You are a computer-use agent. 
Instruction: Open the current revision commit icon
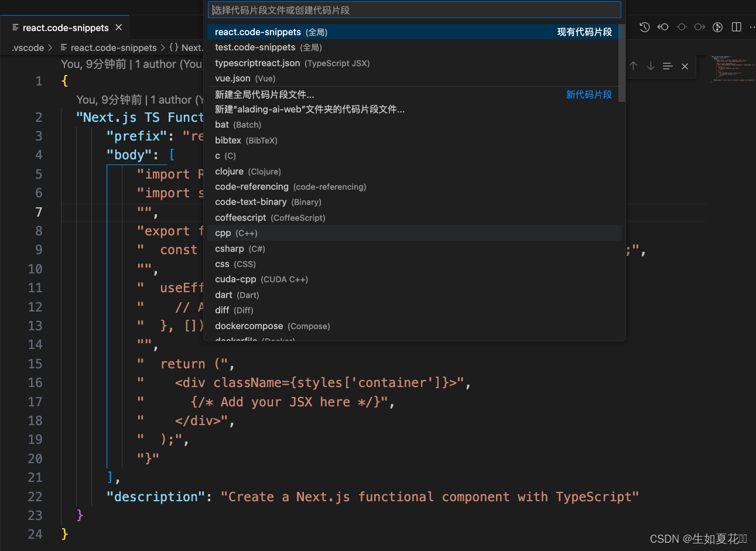point(682,27)
